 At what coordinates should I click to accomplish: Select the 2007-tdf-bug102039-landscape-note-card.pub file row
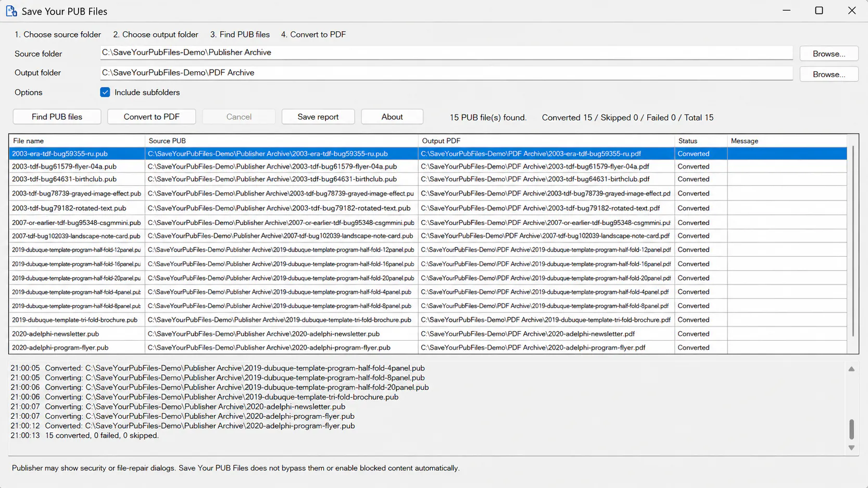coord(428,236)
